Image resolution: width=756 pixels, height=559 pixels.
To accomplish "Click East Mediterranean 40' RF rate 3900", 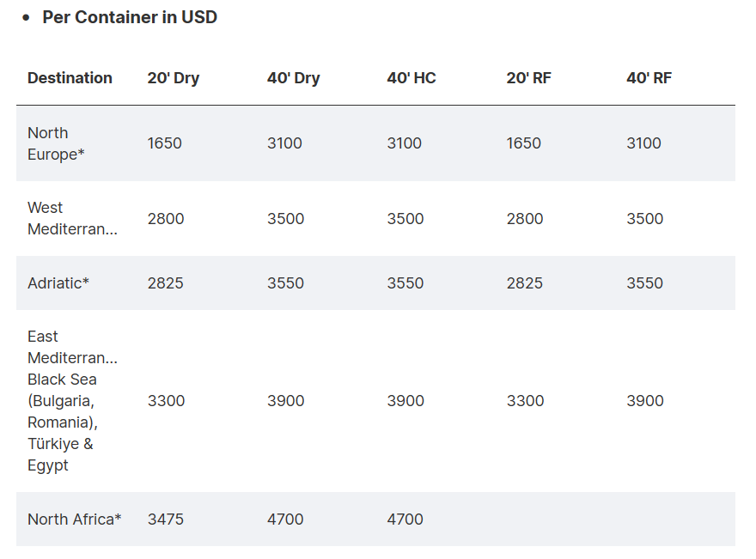I will pos(645,400).
